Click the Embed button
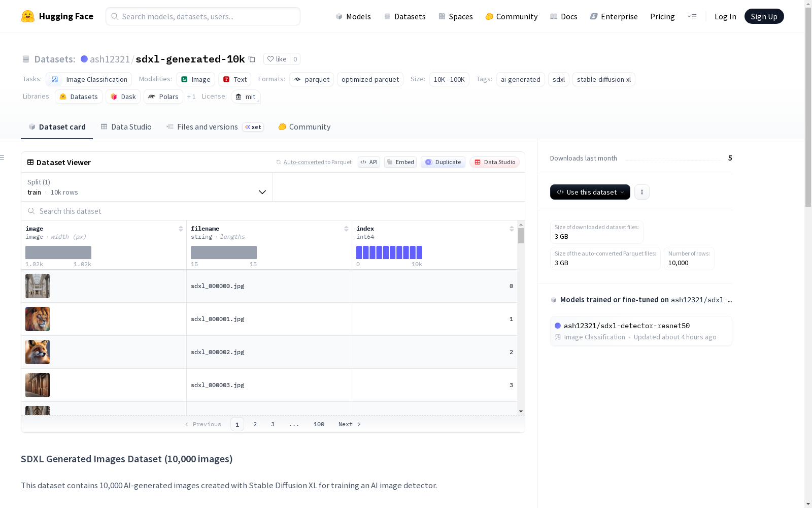Viewport: 812px width, 508px height. [400, 162]
